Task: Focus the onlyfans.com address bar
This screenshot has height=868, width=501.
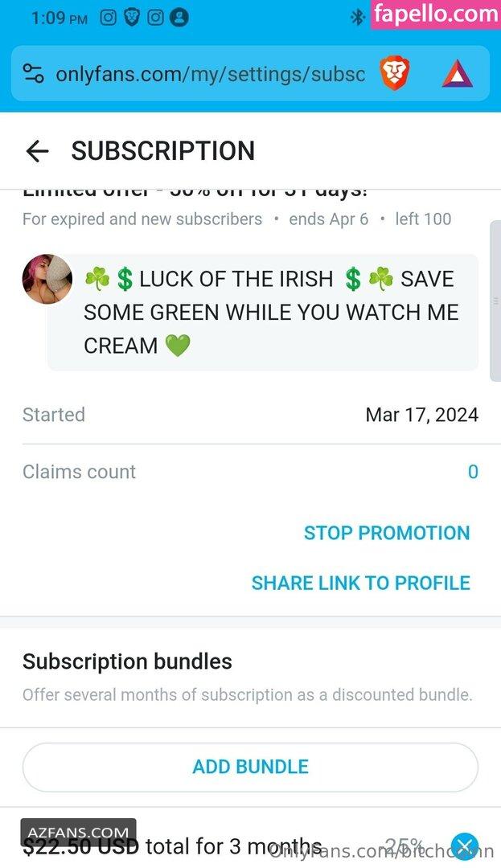Action: [x=211, y=74]
